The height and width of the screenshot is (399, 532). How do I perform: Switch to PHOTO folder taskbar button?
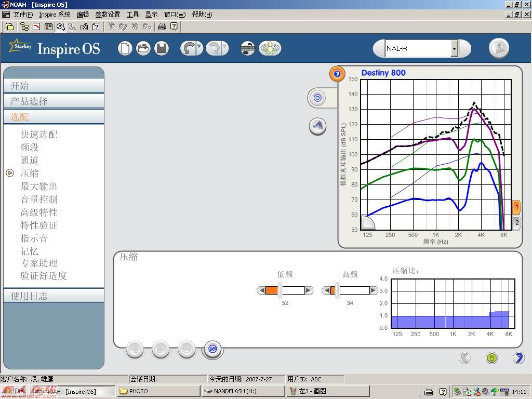159,391
